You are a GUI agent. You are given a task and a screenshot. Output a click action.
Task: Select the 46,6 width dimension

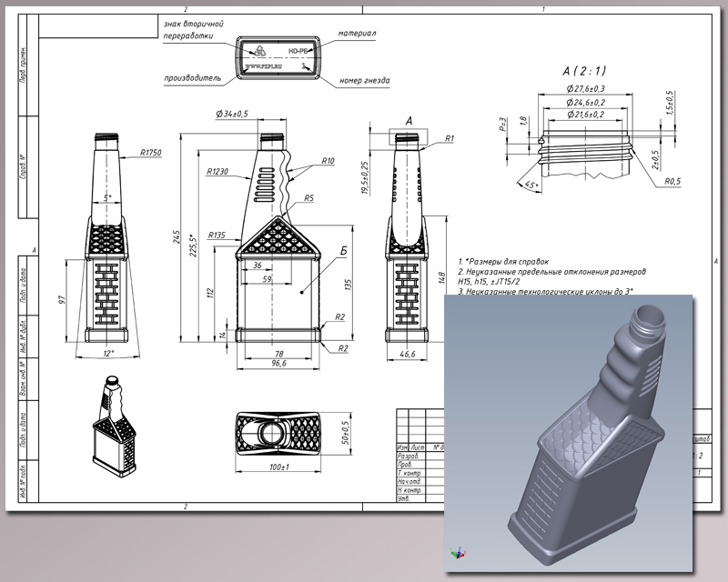[407, 354]
